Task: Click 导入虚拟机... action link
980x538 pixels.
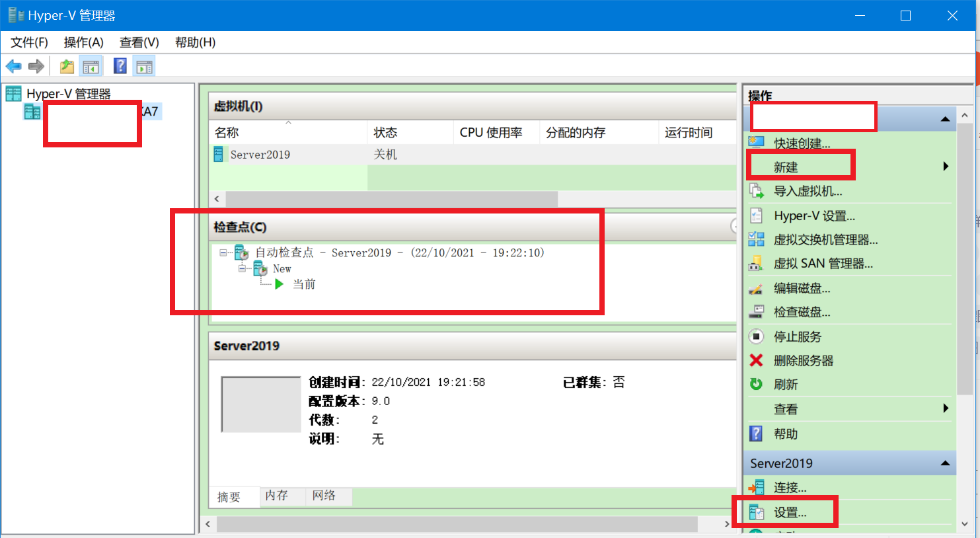Action: (808, 192)
